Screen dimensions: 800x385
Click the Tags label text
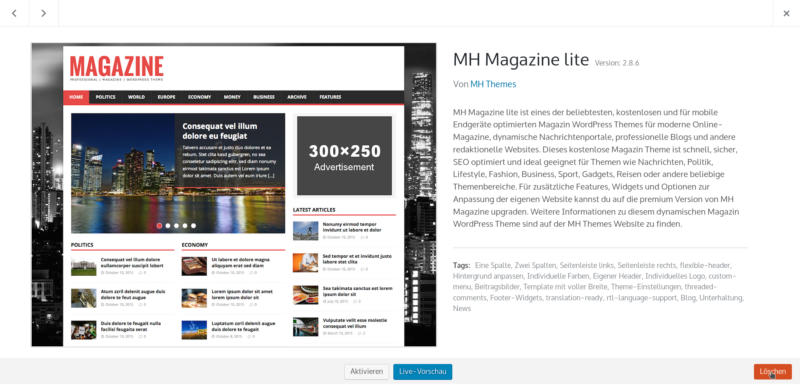point(461,266)
